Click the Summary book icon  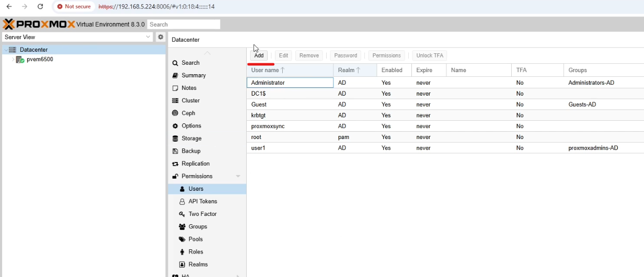click(x=175, y=75)
